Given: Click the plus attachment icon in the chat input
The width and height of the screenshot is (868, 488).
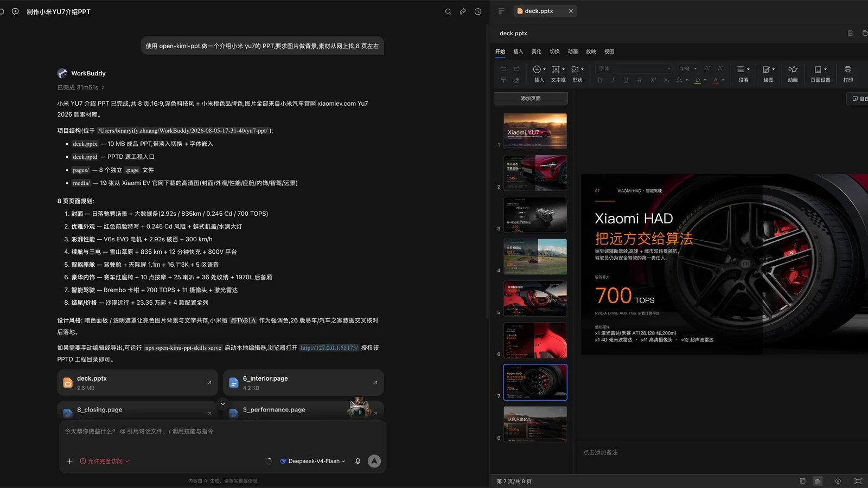Looking at the screenshot, I should coord(69,461).
